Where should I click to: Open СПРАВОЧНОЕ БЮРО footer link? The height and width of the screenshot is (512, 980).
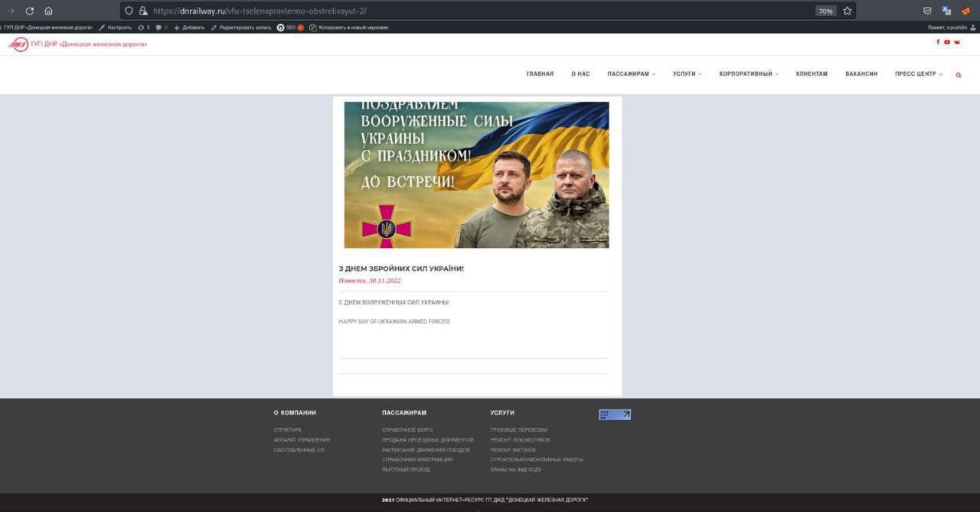pos(407,430)
